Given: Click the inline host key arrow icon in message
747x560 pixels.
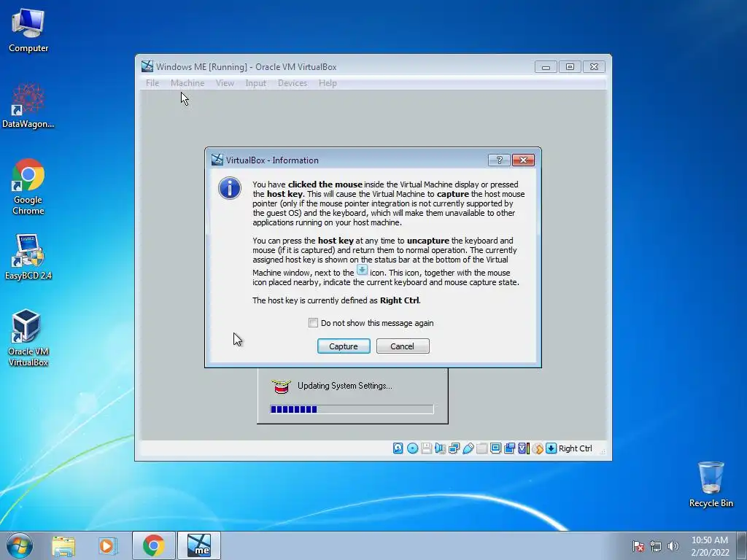Looking at the screenshot, I should pos(362,270).
